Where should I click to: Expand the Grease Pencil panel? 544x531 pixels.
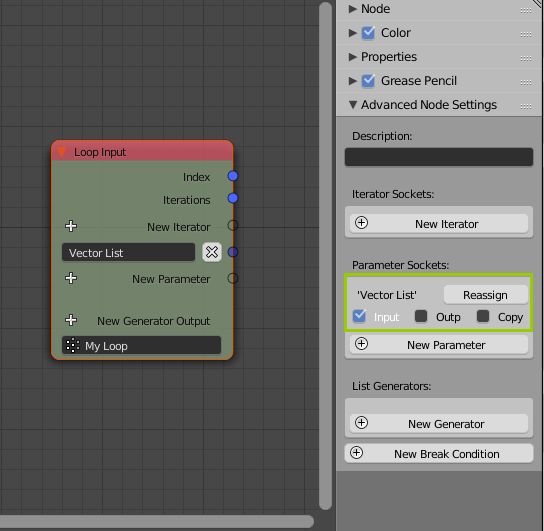[352, 80]
